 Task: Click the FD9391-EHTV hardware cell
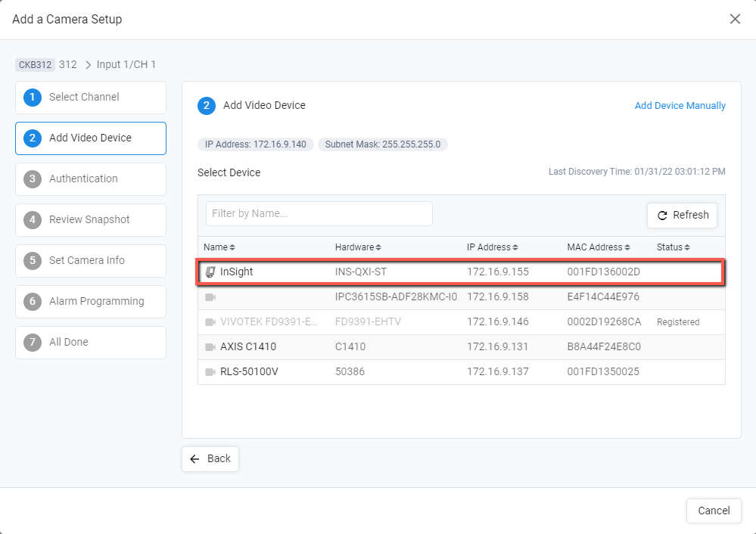click(368, 322)
